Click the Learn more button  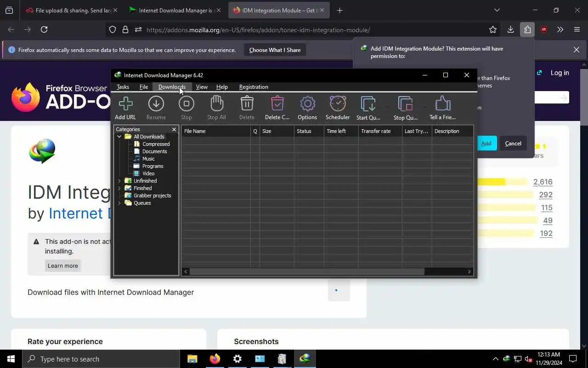click(x=63, y=265)
